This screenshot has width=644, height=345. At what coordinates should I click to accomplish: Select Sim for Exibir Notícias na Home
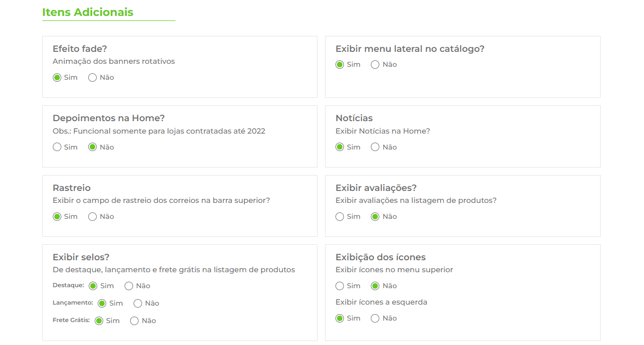[339, 147]
